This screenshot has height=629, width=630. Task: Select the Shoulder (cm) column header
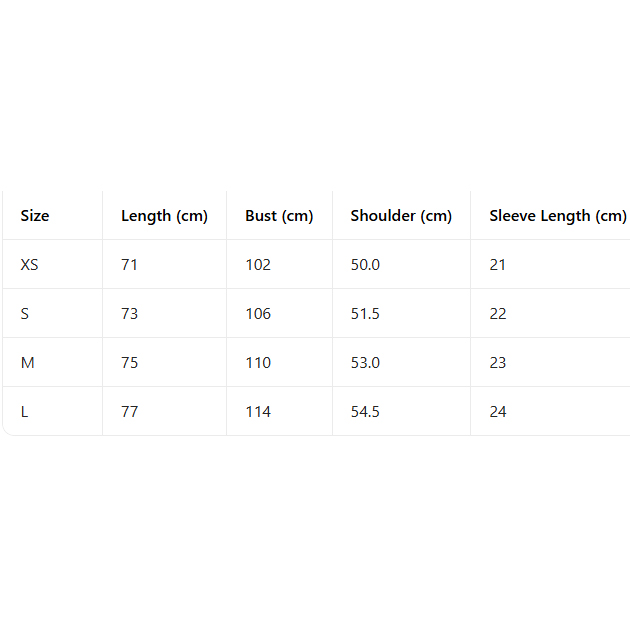pyautogui.click(x=401, y=216)
